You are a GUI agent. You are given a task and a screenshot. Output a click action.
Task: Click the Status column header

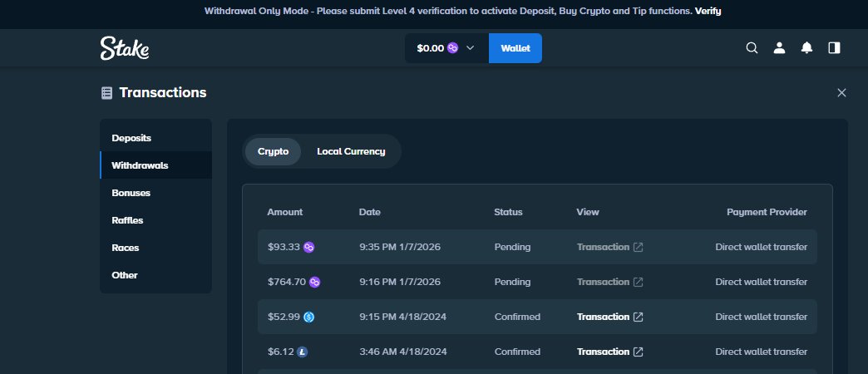pos(508,213)
